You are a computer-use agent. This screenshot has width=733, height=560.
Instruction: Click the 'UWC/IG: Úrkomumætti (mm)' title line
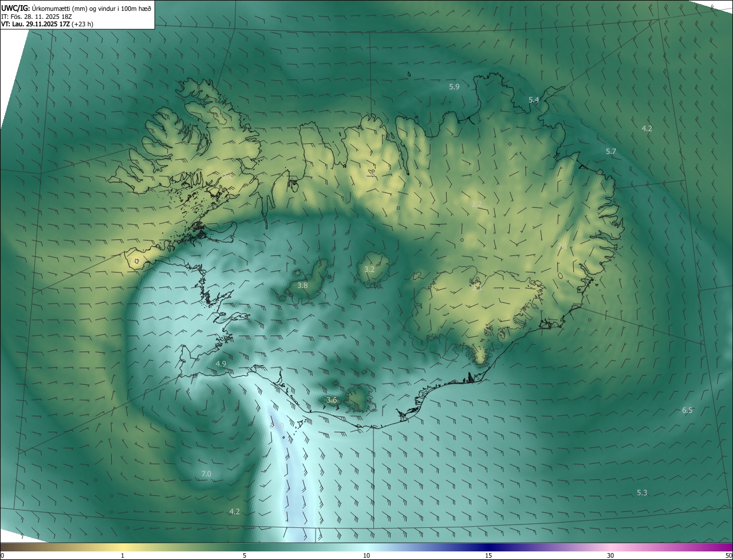click(x=76, y=8)
